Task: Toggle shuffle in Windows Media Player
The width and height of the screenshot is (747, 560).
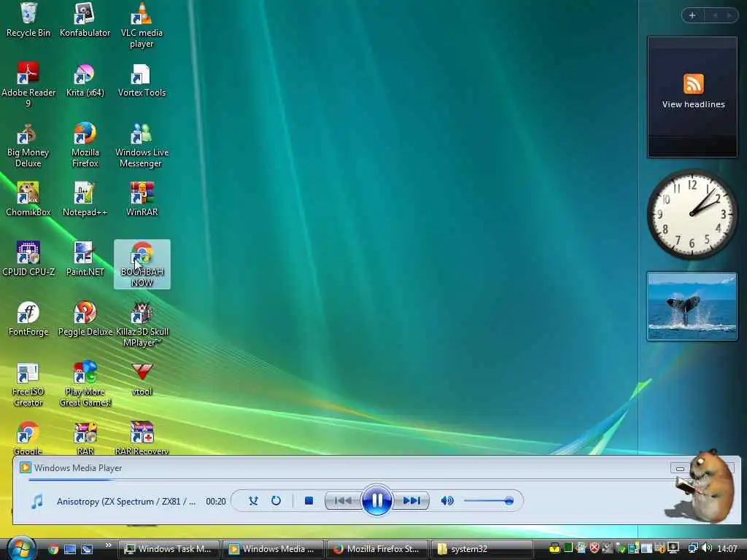Action: point(253,500)
